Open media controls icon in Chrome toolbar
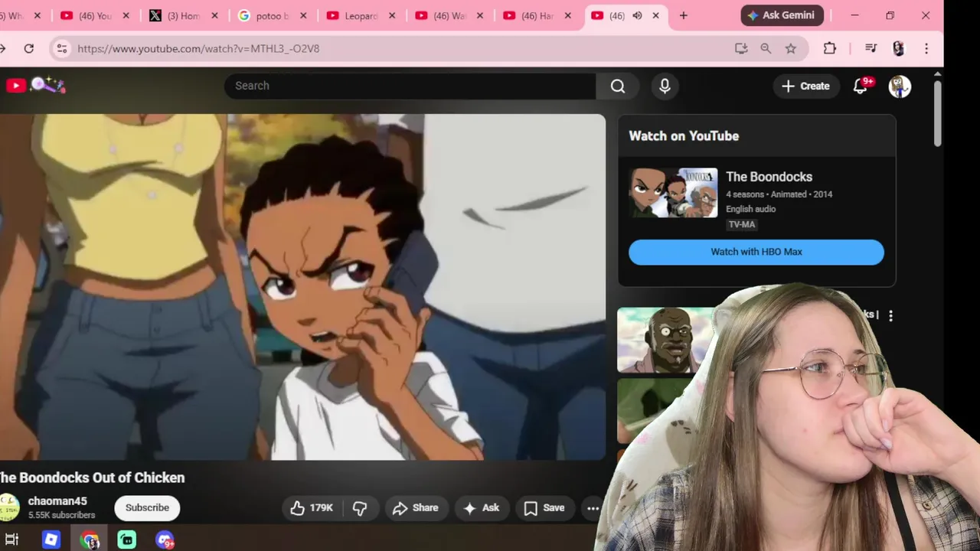Viewport: 980px width, 551px height. click(871, 48)
